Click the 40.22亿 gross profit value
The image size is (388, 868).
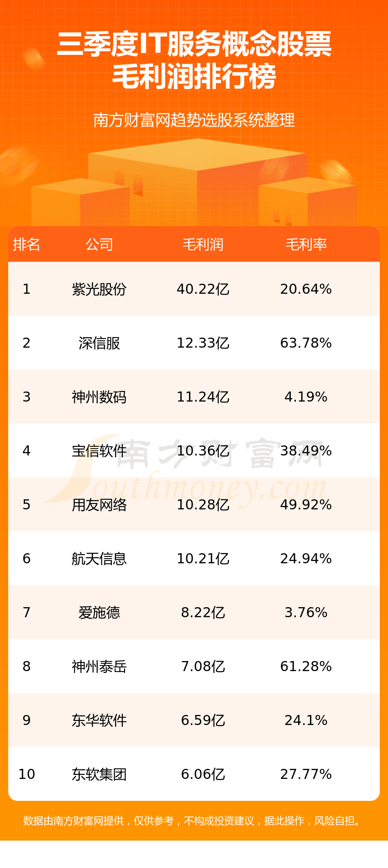(203, 289)
